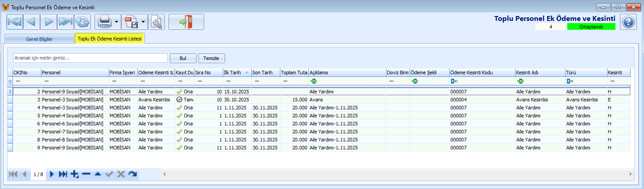Screen dimensions: 644x189
Task: Select 'Personel-8 Soyad[MOBİSAN]' cell
Action: coord(74,140)
